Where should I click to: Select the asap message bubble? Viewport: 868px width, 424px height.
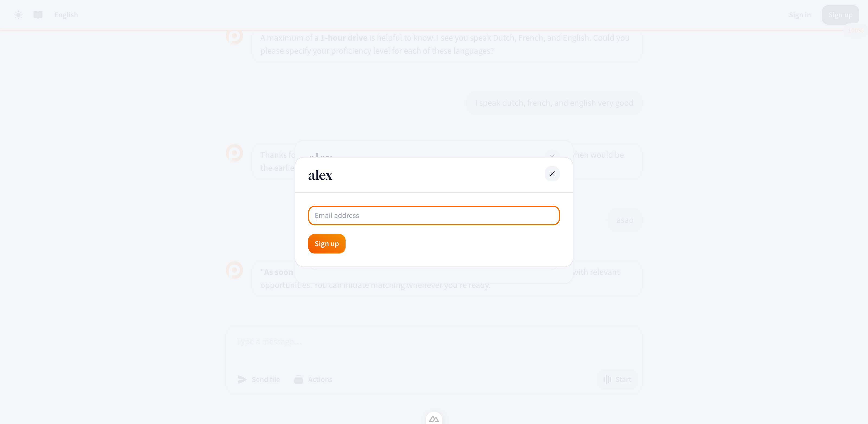pos(625,220)
